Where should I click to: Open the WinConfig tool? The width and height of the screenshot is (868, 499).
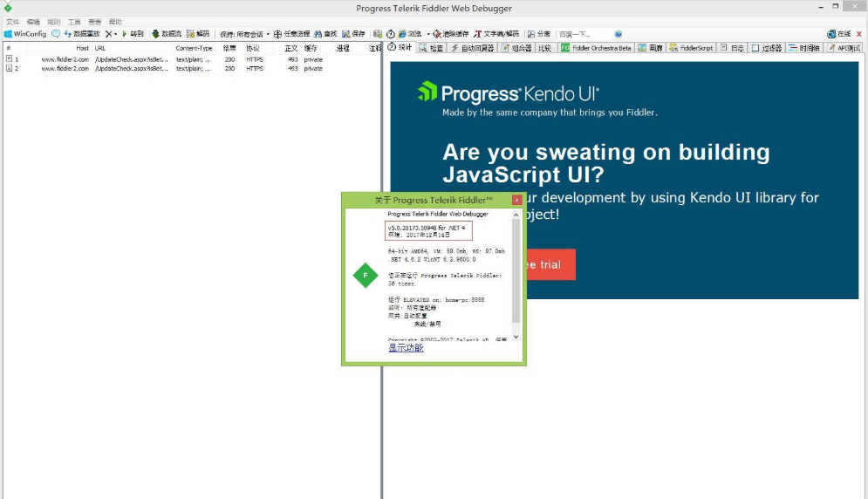pyautogui.click(x=25, y=34)
